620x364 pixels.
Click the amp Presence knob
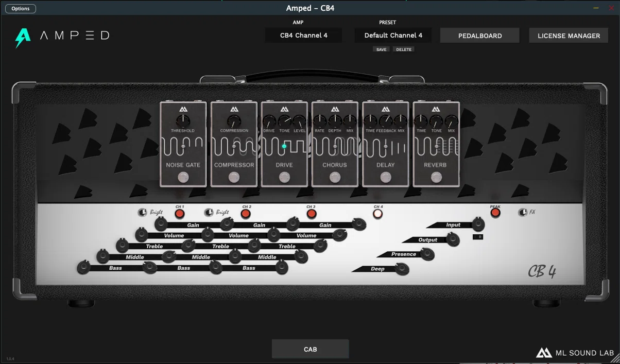pos(427,253)
